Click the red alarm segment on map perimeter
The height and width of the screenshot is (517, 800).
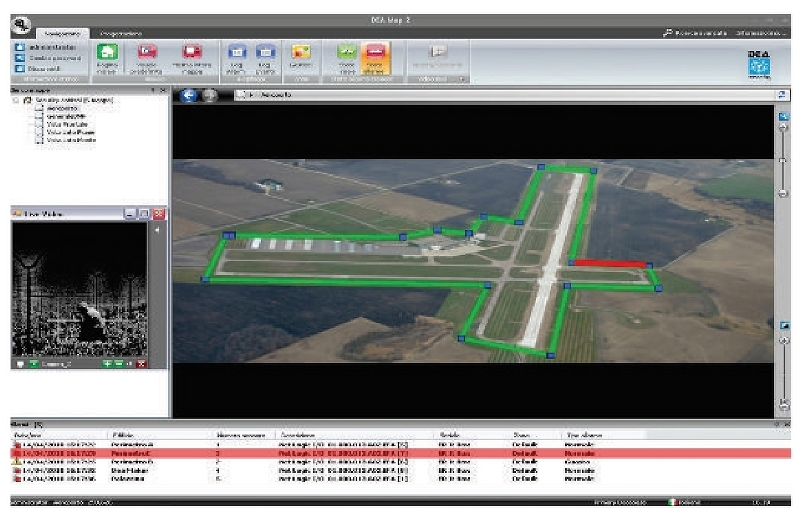[607, 264]
